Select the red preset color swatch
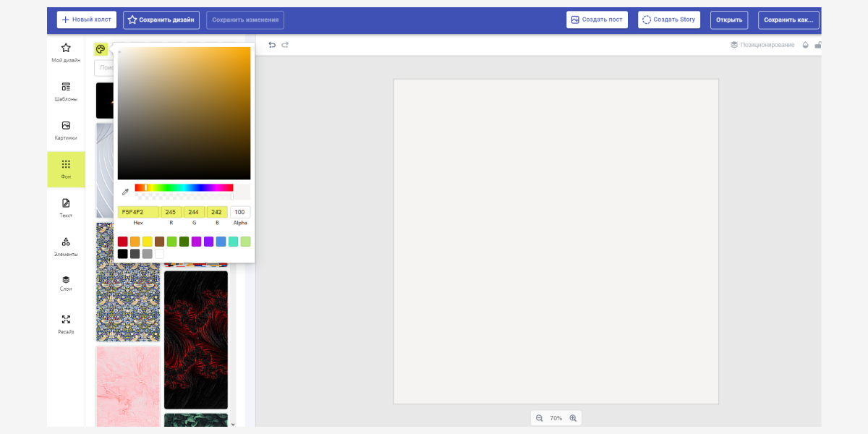This screenshot has width=868, height=434. pos(123,242)
